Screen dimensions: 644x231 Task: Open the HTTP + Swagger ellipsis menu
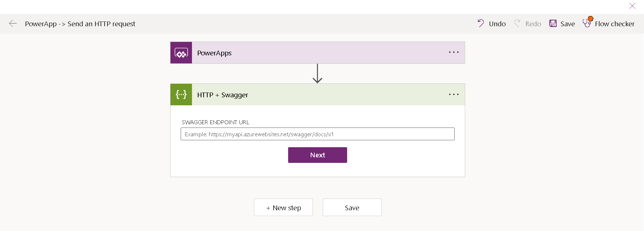pos(453,95)
